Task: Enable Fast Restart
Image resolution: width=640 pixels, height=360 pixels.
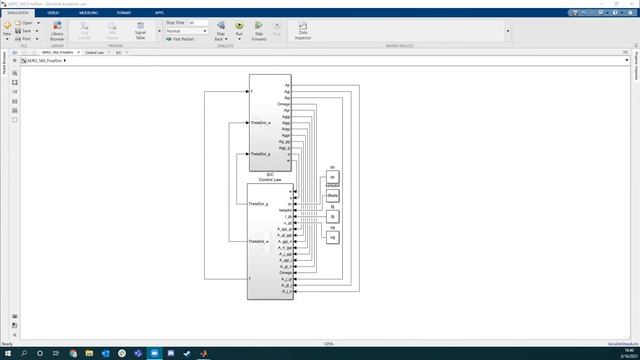Action: 180,39
